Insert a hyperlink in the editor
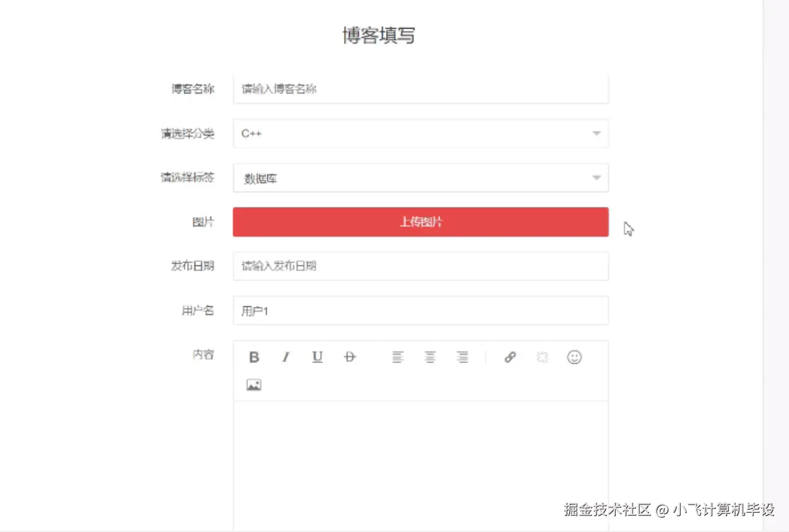 pos(510,357)
